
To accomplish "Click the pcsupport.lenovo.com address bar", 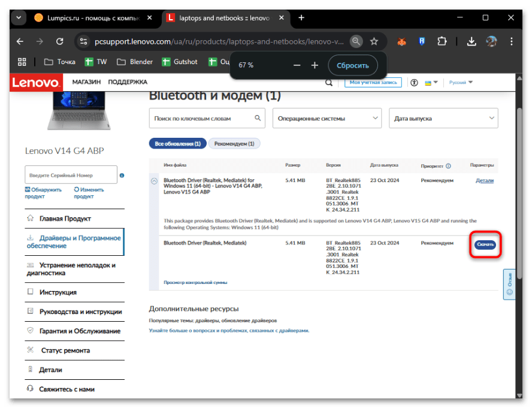I will pyautogui.click(x=219, y=41).
